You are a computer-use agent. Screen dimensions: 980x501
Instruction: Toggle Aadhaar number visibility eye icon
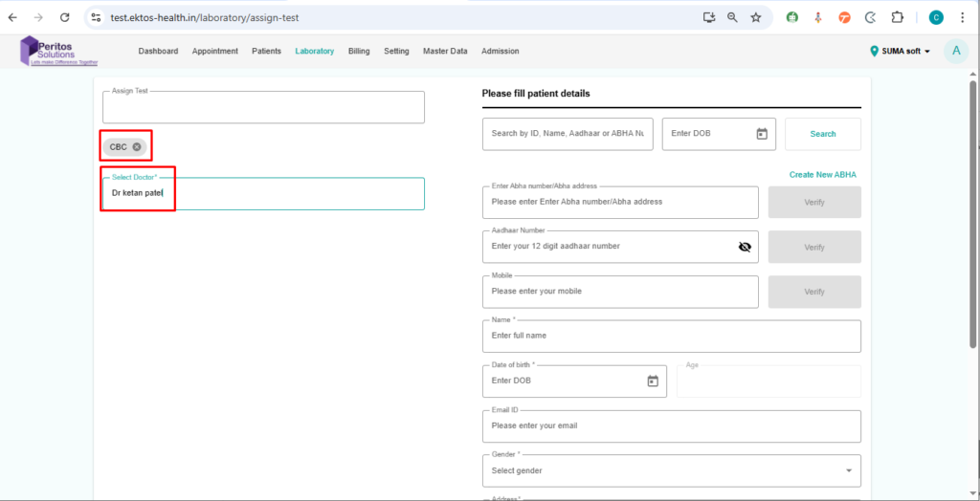[x=745, y=247]
